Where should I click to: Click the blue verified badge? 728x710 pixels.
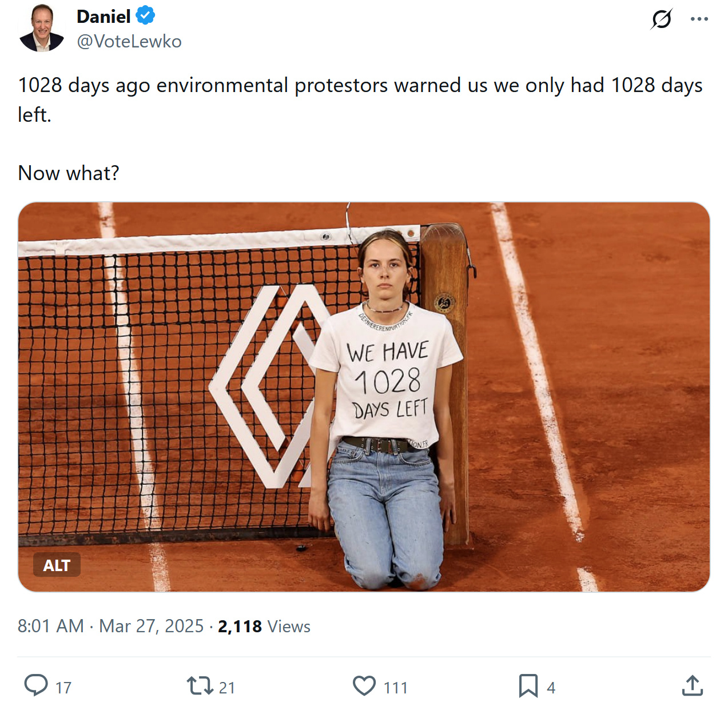(146, 15)
